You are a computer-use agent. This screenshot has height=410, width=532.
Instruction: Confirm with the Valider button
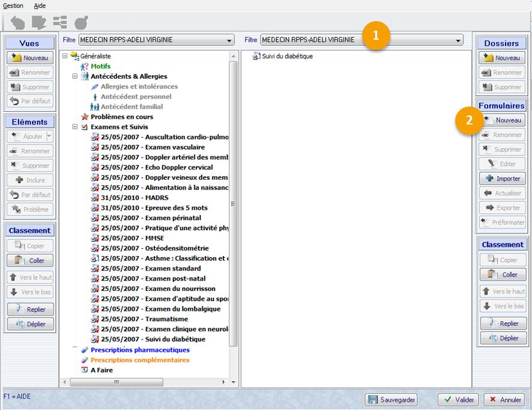pyautogui.click(x=458, y=400)
